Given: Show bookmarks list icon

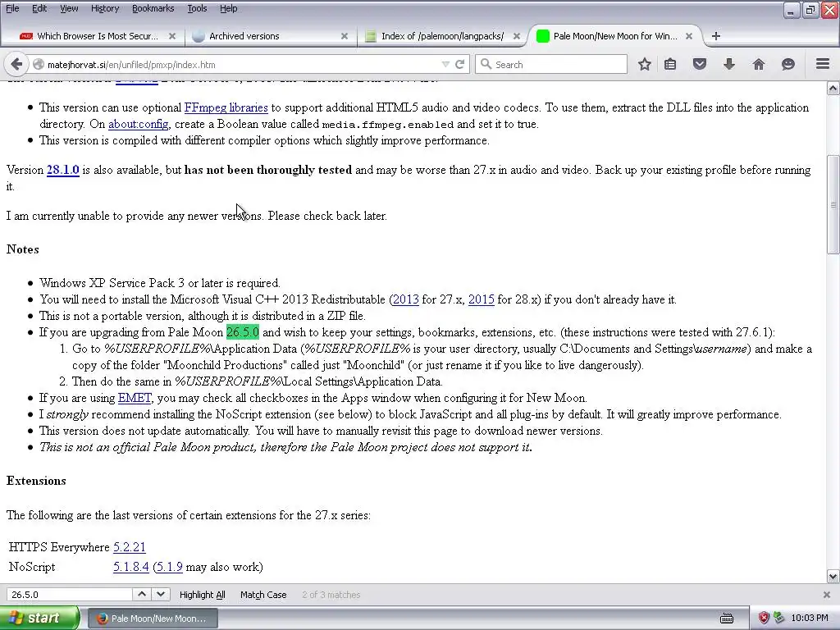Looking at the screenshot, I should pyautogui.click(x=670, y=64).
